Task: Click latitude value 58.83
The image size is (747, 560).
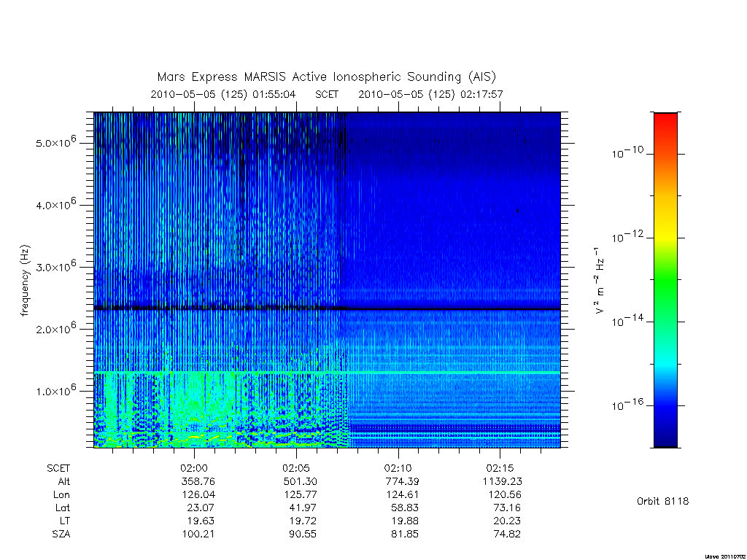Action: point(404,508)
